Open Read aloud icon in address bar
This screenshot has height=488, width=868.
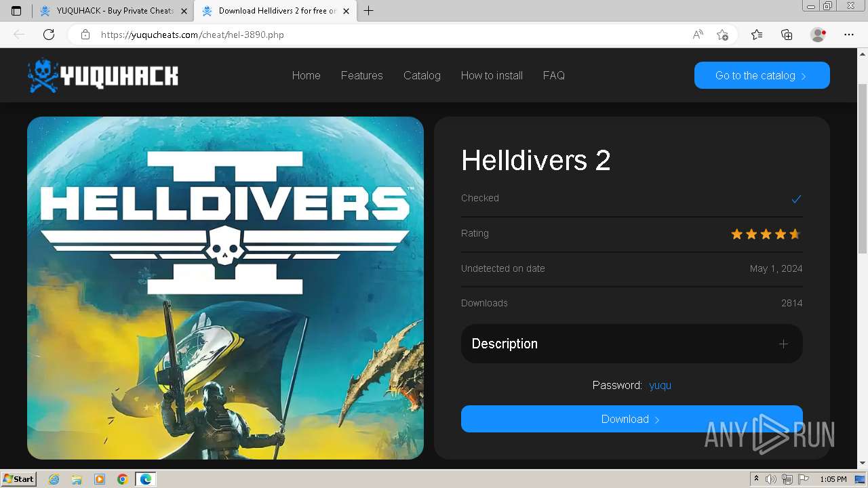coord(698,35)
